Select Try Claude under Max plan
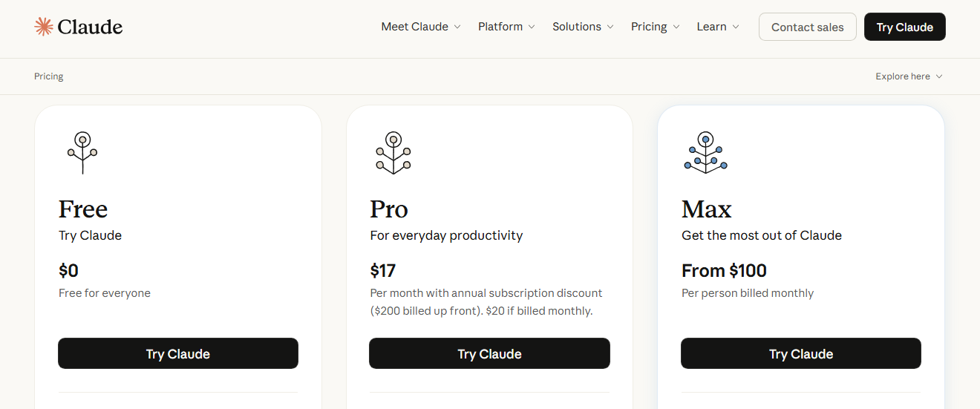The width and height of the screenshot is (980, 409). point(800,353)
